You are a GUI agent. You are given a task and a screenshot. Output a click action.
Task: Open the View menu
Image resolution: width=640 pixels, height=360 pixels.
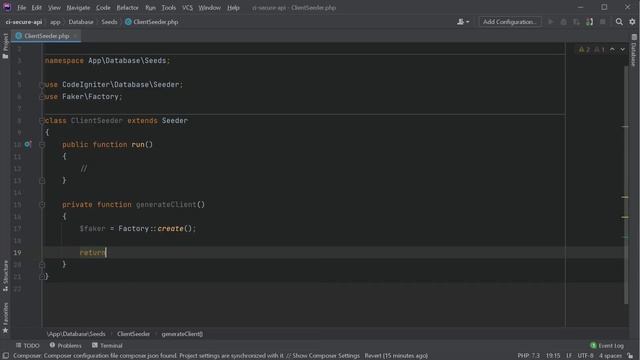click(x=54, y=7)
